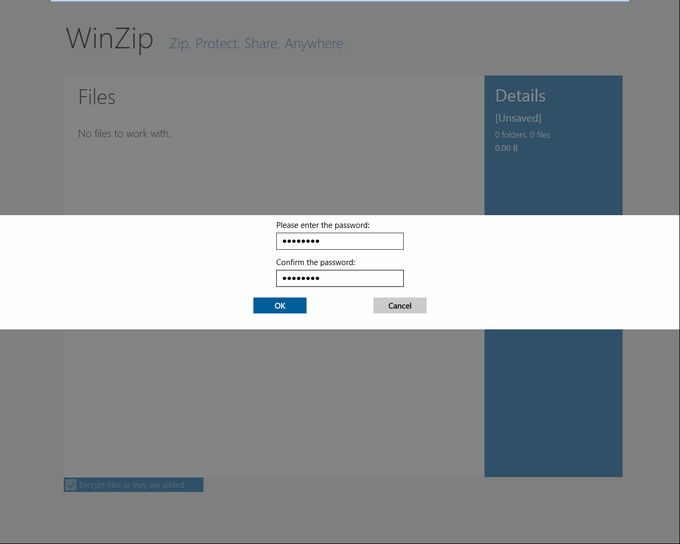Focus the 'Confirm the password' field
This screenshot has width=680, height=544.
[340, 279]
